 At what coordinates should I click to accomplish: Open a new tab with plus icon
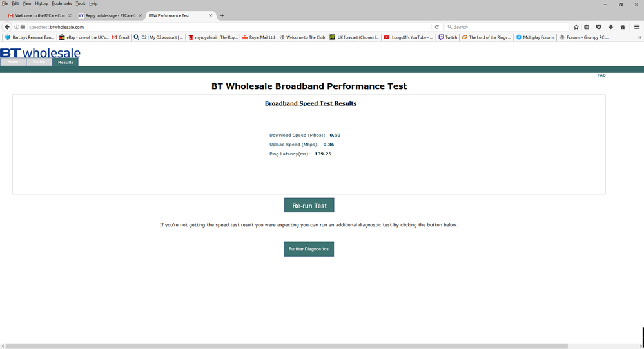click(222, 15)
